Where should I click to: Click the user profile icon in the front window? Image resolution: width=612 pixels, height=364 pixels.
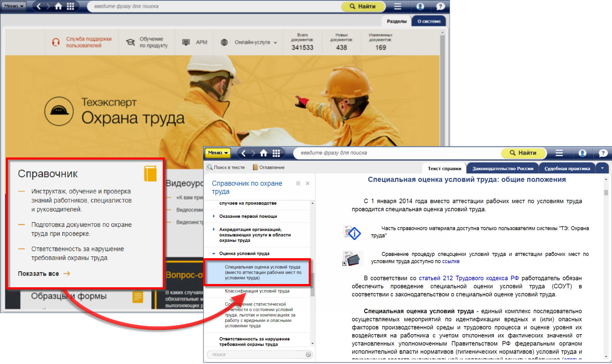pyautogui.click(x=583, y=153)
